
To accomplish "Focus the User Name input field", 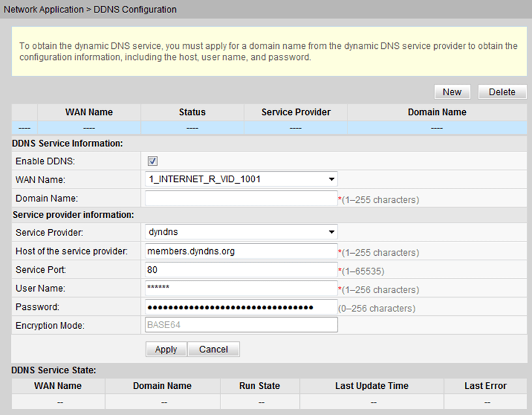I will tap(241, 288).
